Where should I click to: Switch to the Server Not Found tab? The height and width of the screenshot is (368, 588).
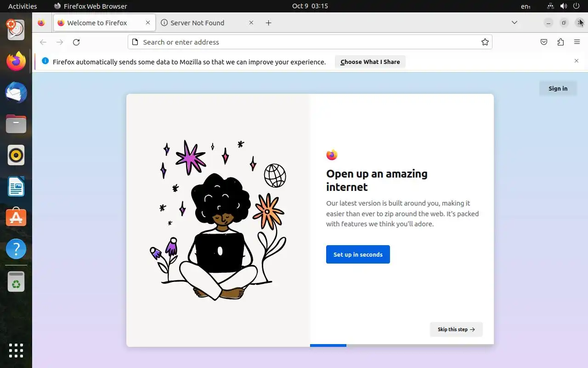(207, 23)
